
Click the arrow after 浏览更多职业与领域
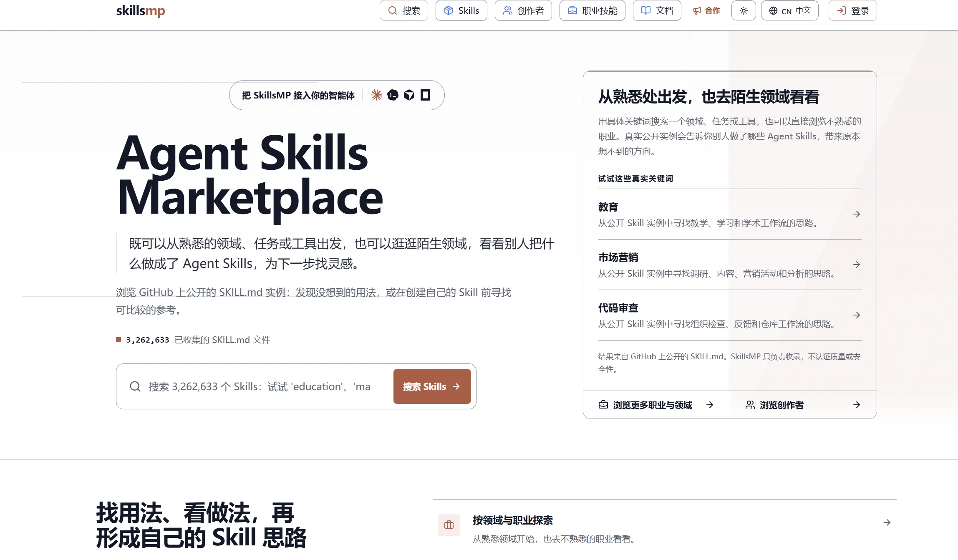pos(710,405)
